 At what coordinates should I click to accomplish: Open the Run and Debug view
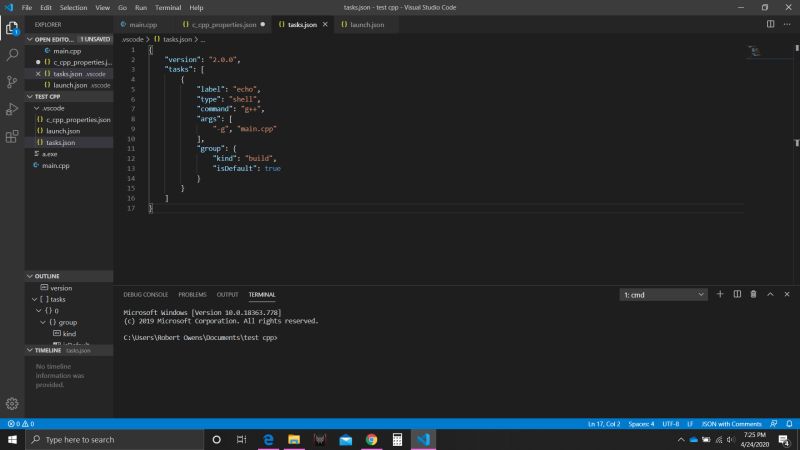[12, 109]
